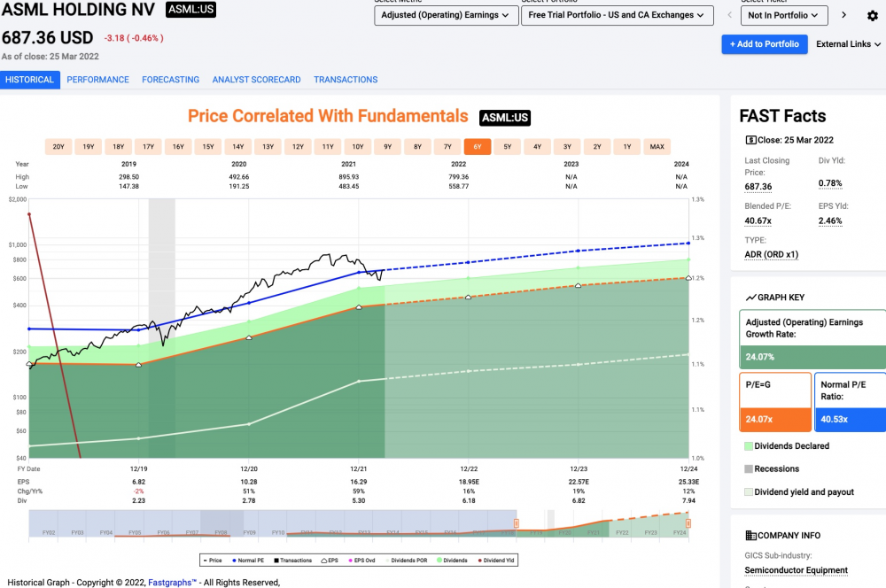Select 10Y time range
This screenshot has width=886, height=588.
tap(358, 147)
